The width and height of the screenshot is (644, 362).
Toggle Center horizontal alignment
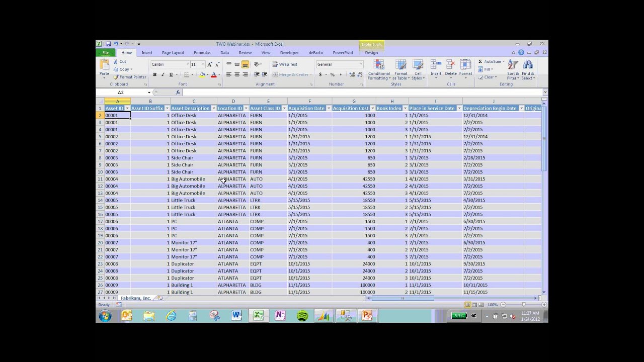(x=237, y=74)
